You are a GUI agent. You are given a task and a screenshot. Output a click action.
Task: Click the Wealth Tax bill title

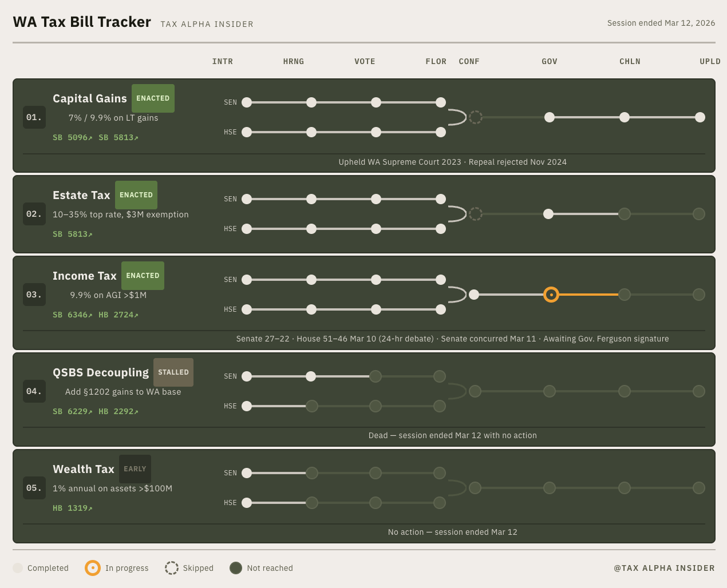point(84,469)
